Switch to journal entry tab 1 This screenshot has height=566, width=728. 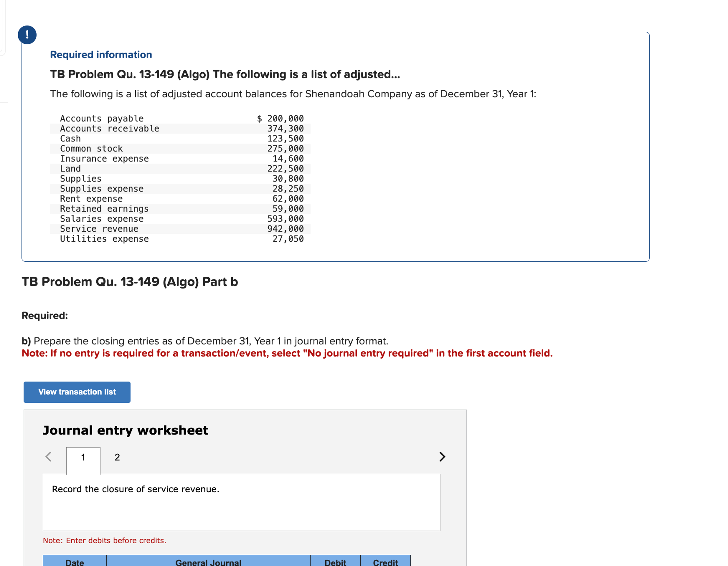83,457
